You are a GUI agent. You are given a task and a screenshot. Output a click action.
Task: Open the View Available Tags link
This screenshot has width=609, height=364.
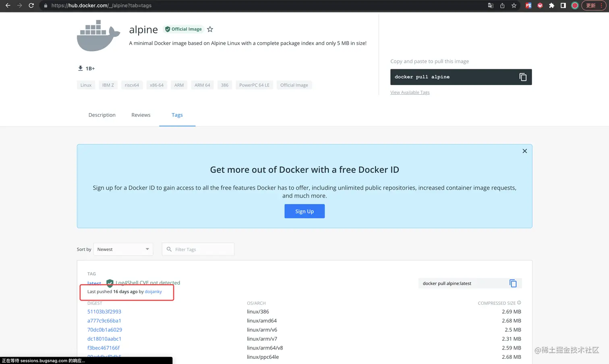(x=410, y=93)
